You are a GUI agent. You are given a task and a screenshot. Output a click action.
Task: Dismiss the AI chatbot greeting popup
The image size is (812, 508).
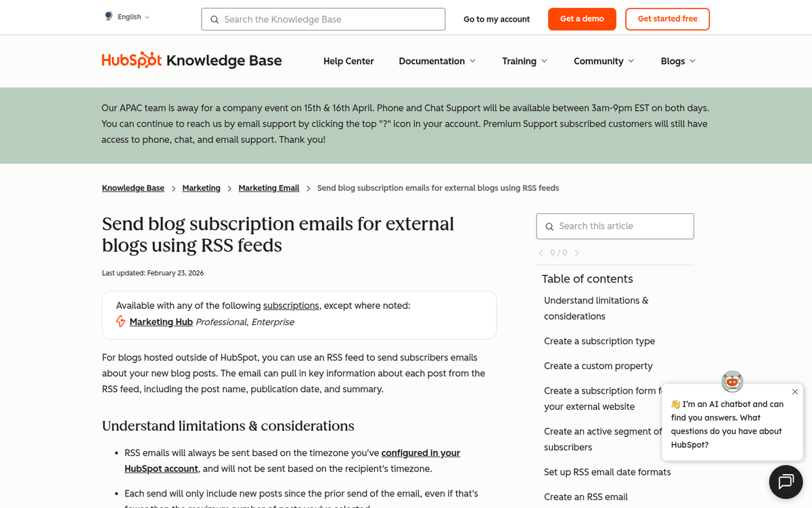tap(794, 391)
